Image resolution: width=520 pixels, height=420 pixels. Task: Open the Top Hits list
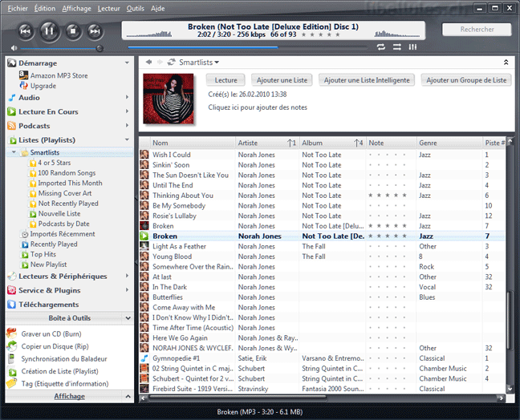click(x=43, y=254)
